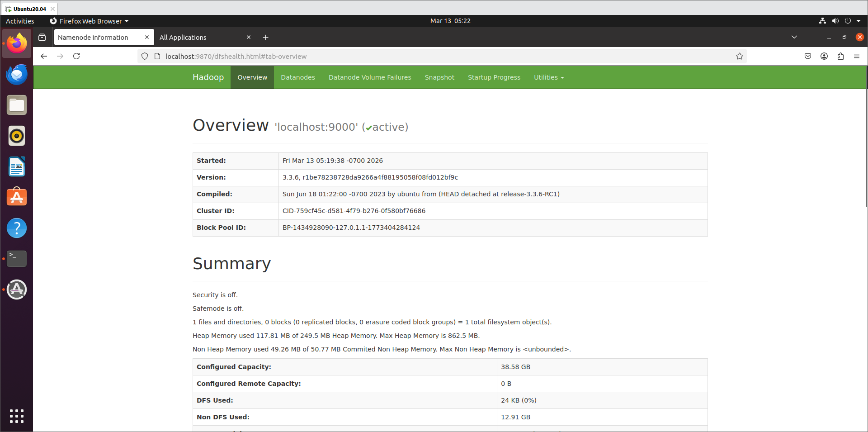Viewport: 868px width, 432px height.
Task: Show all applications via the grid icon
Action: point(16,416)
